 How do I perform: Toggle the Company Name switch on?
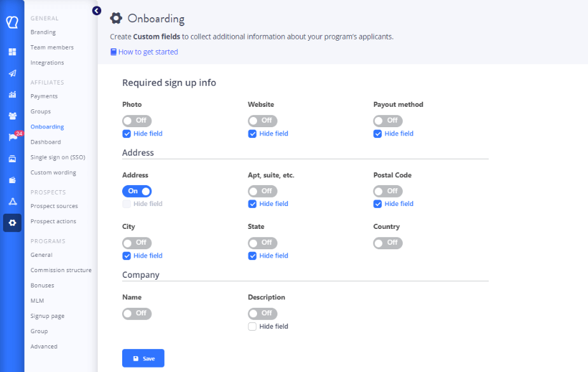pyautogui.click(x=137, y=313)
